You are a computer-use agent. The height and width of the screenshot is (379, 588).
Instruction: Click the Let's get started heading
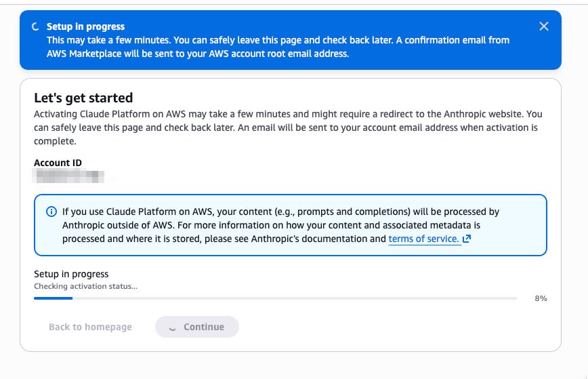[83, 98]
